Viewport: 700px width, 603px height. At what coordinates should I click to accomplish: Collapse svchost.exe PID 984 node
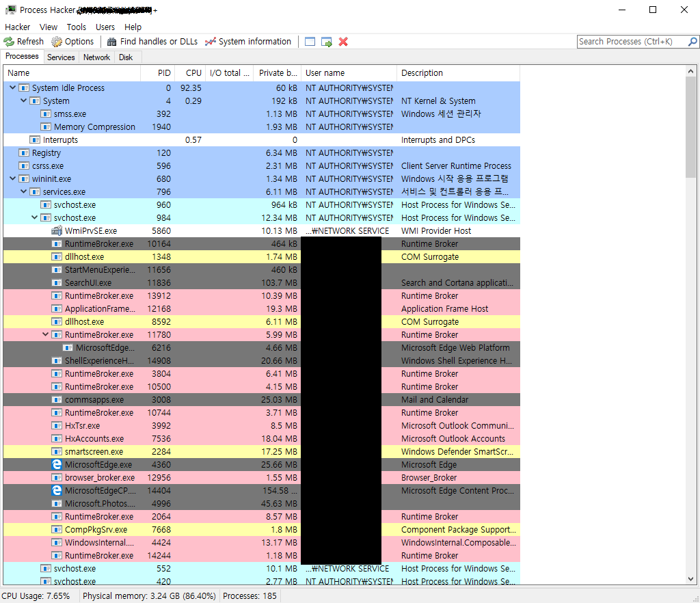(x=34, y=217)
